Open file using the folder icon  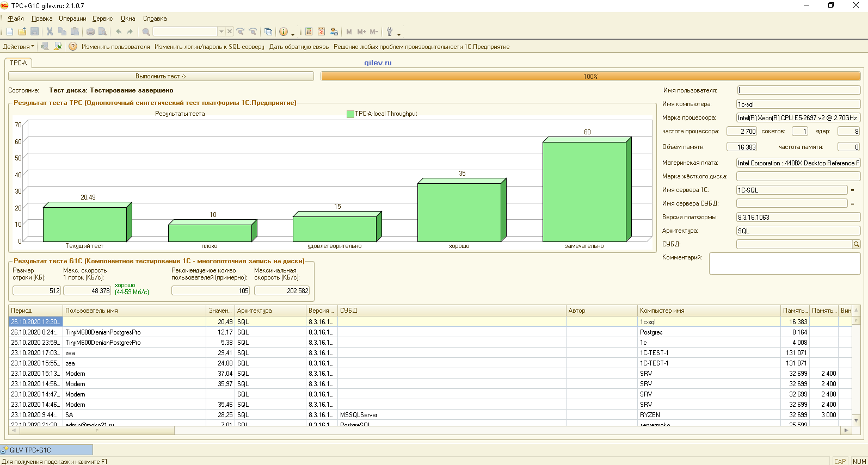[x=22, y=32]
